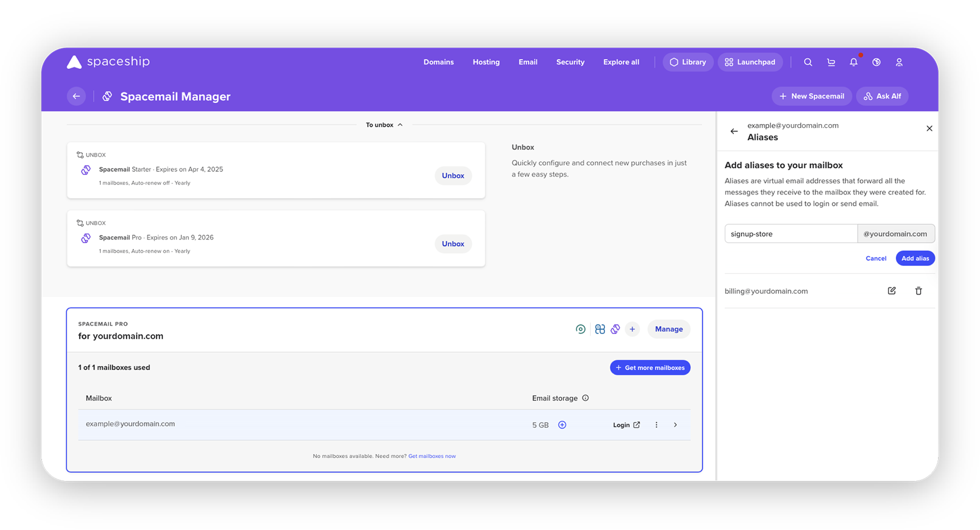Click the back arrow beside Spacemail Manager
This screenshot has width=980, height=530.
click(76, 96)
